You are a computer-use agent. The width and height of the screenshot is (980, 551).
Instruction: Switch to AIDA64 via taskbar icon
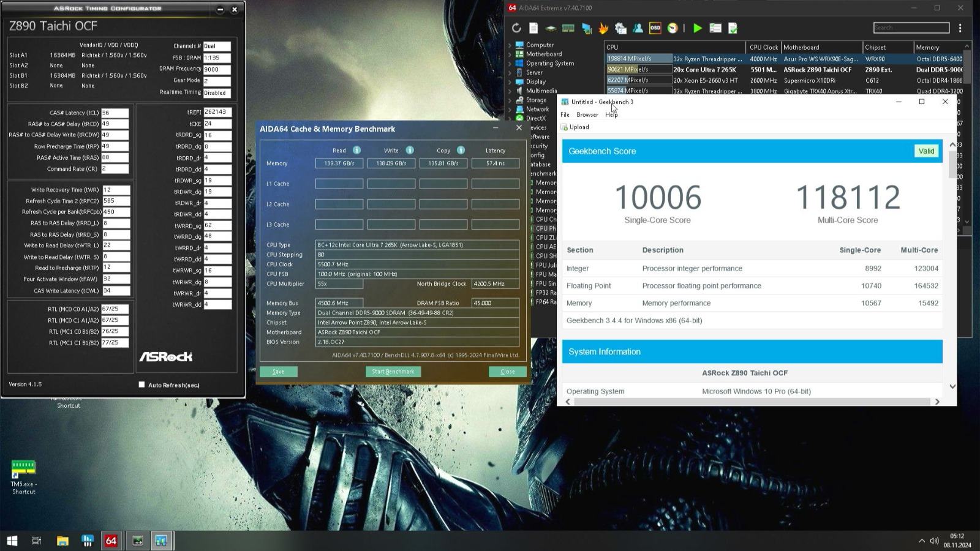pos(111,541)
